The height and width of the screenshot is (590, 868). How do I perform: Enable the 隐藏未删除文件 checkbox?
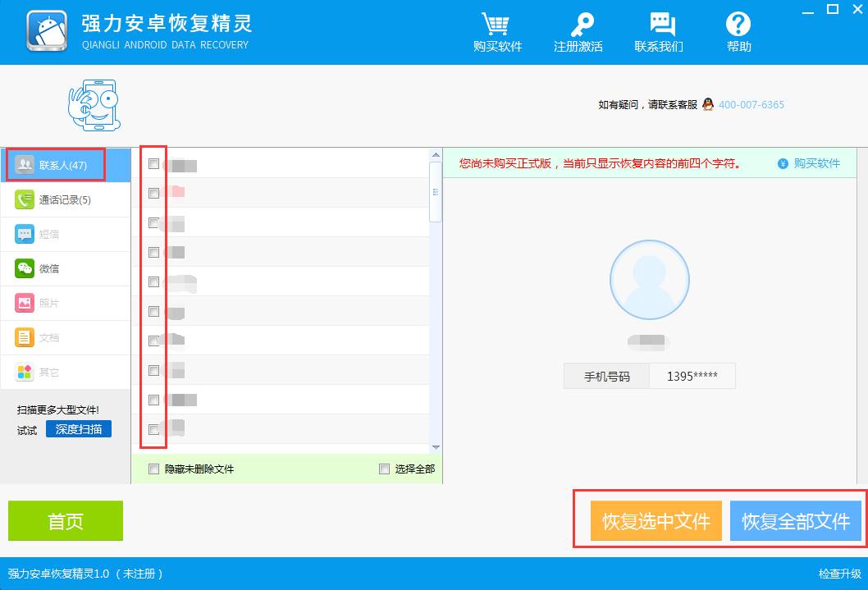click(153, 469)
